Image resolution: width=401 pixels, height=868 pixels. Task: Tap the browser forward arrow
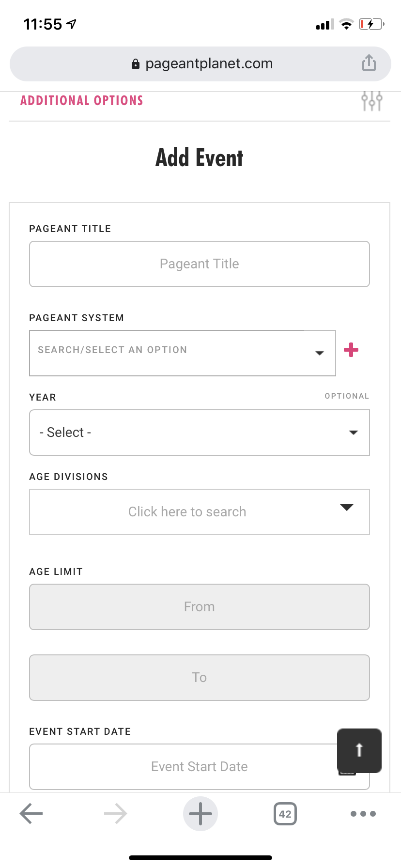[116, 814]
